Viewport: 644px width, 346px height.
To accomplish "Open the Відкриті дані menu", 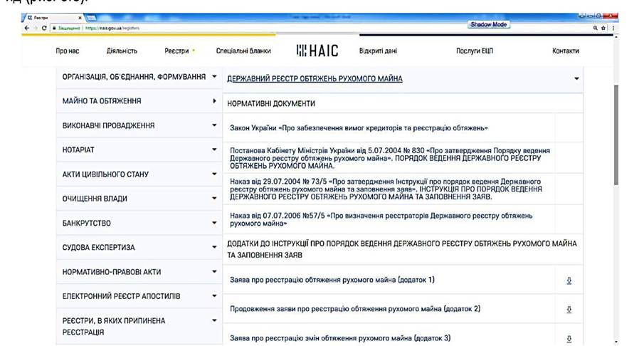I will (x=378, y=51).
